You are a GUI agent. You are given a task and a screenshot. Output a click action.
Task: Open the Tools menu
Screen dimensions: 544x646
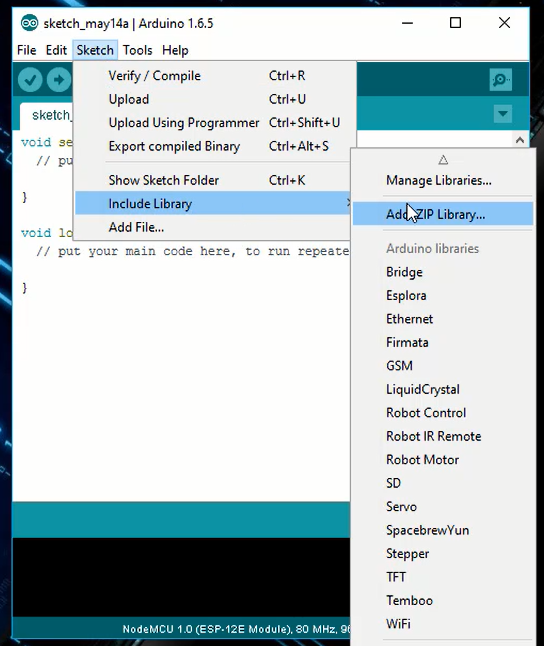[137, 50]
